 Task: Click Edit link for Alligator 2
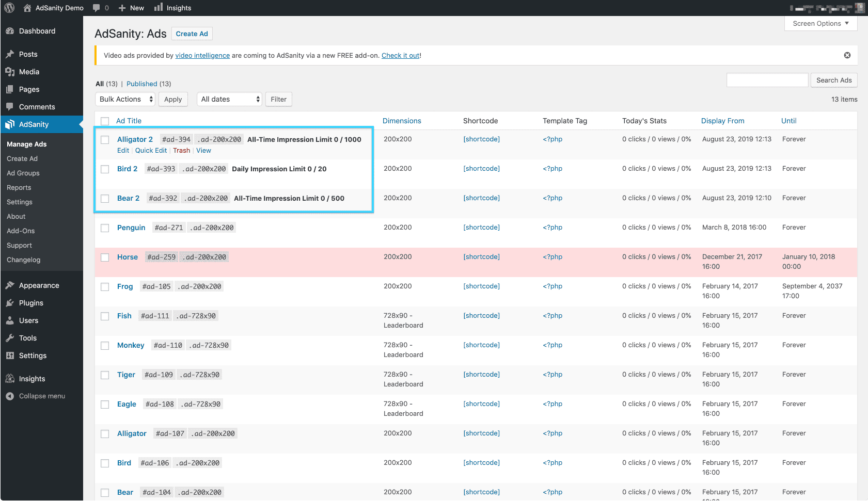[123, 151]
